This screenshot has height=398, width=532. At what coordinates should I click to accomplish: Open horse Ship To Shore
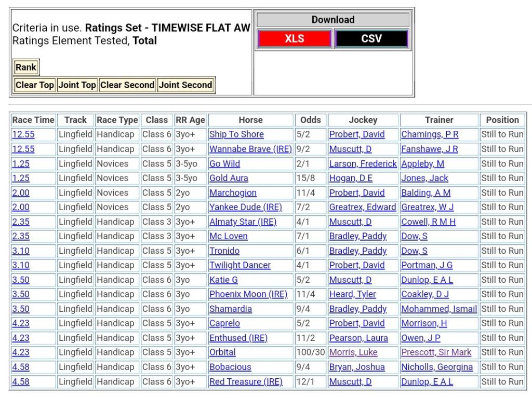236,134
